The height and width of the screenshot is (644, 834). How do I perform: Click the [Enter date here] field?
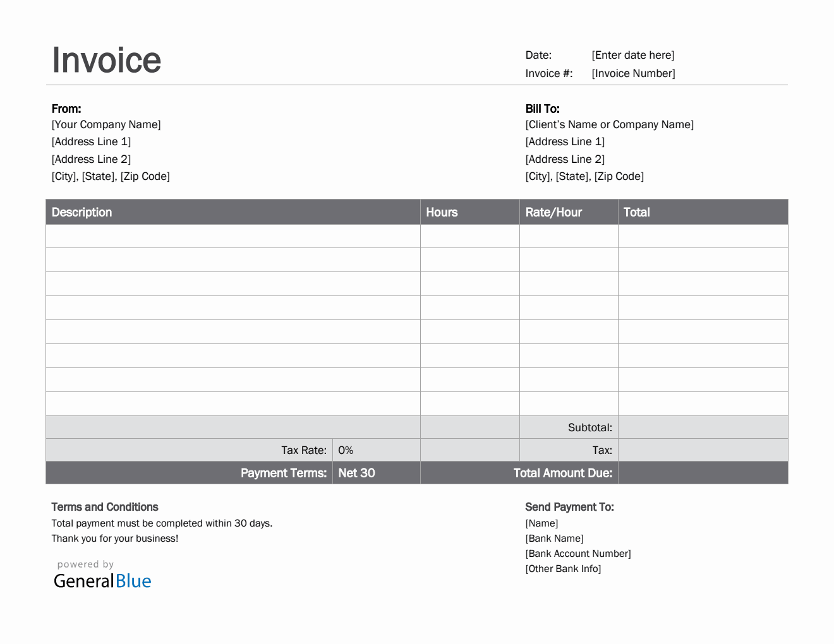[632, 55]
